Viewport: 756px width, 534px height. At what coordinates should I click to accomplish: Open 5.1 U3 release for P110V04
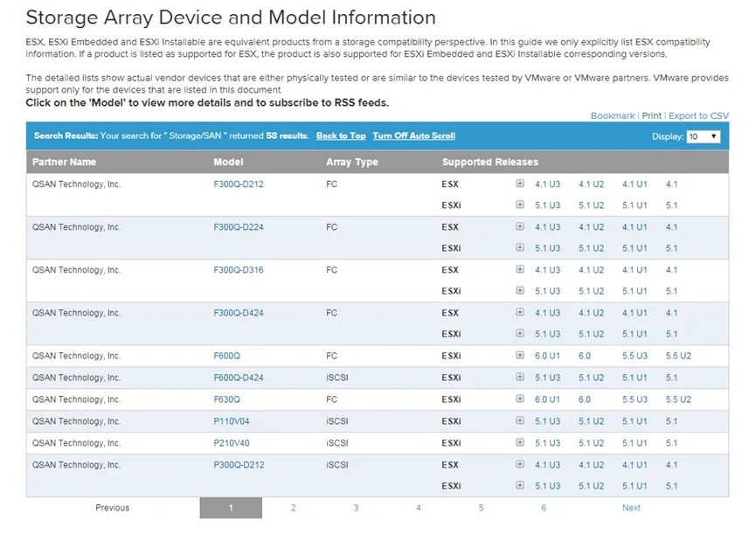pos(547,421)
